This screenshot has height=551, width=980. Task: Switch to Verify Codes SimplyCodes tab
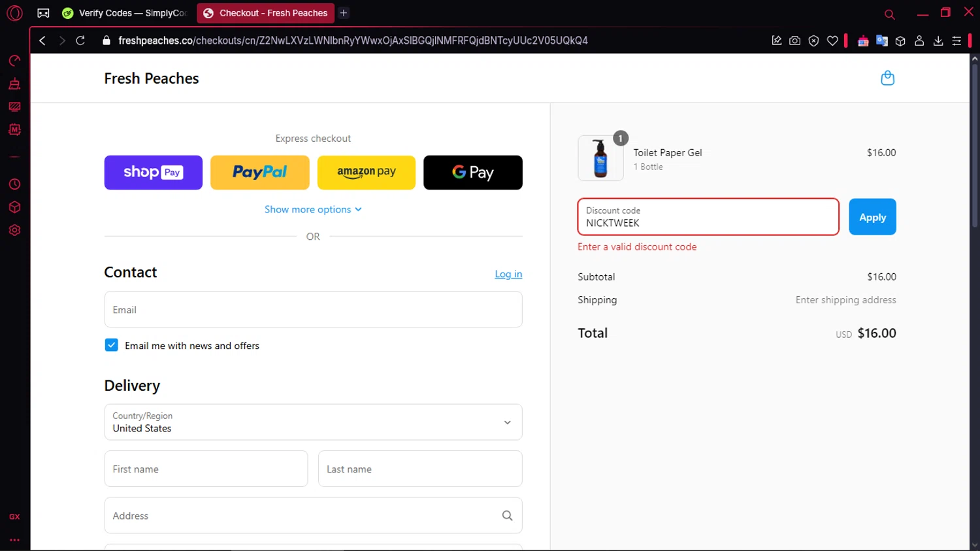click(x=124, y=13)
